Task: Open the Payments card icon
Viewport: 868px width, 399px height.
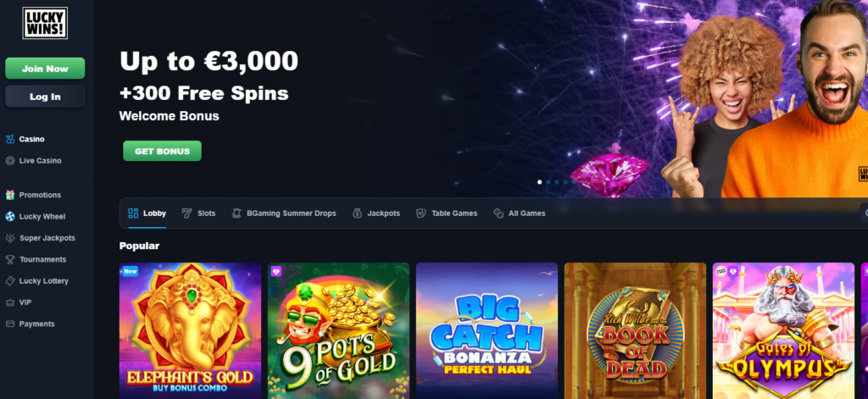Action: (x=10, y=324)
